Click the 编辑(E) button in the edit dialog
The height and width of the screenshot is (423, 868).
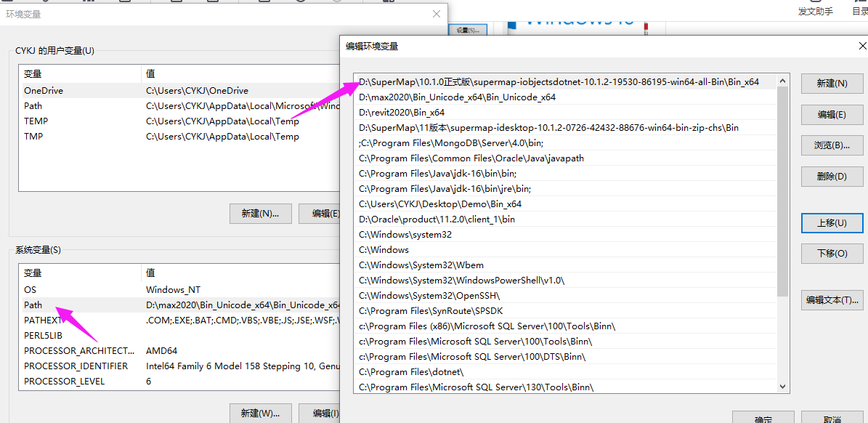831,114
